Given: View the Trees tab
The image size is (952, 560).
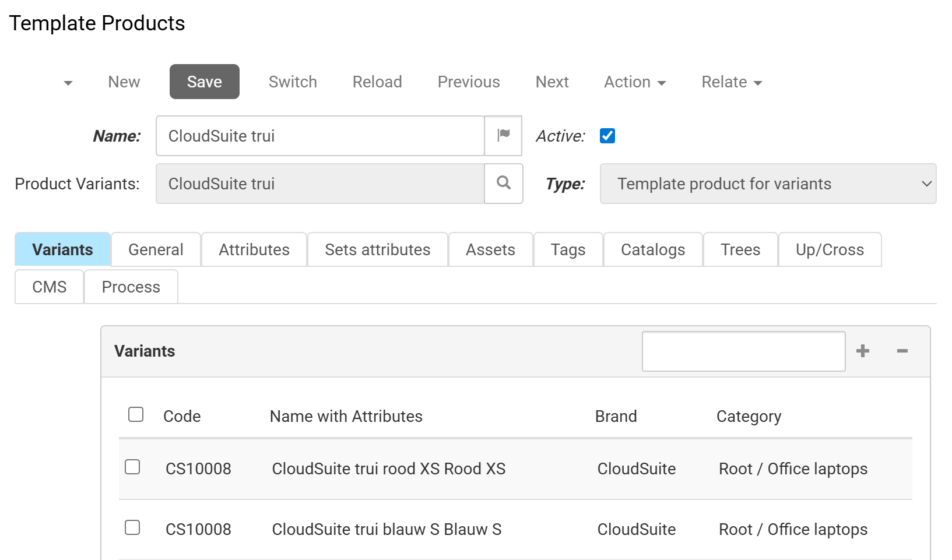Looking at the screenshot, I should [740, 249].
